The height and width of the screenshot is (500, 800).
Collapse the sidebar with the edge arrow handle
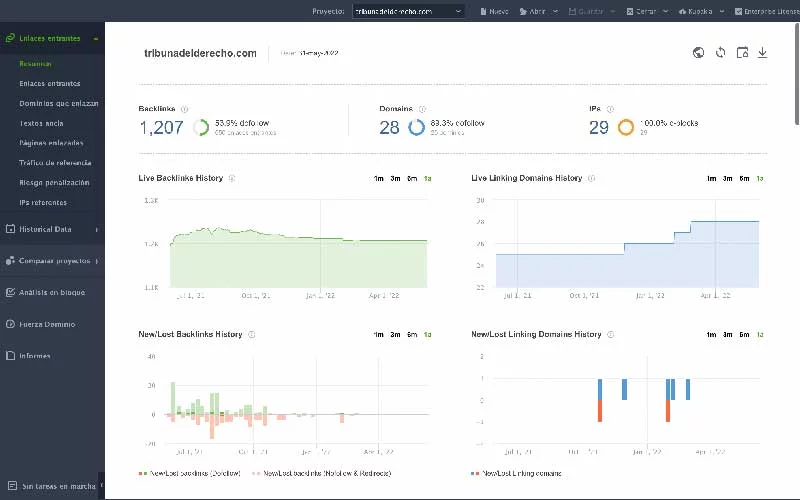[x=102, y=485]
